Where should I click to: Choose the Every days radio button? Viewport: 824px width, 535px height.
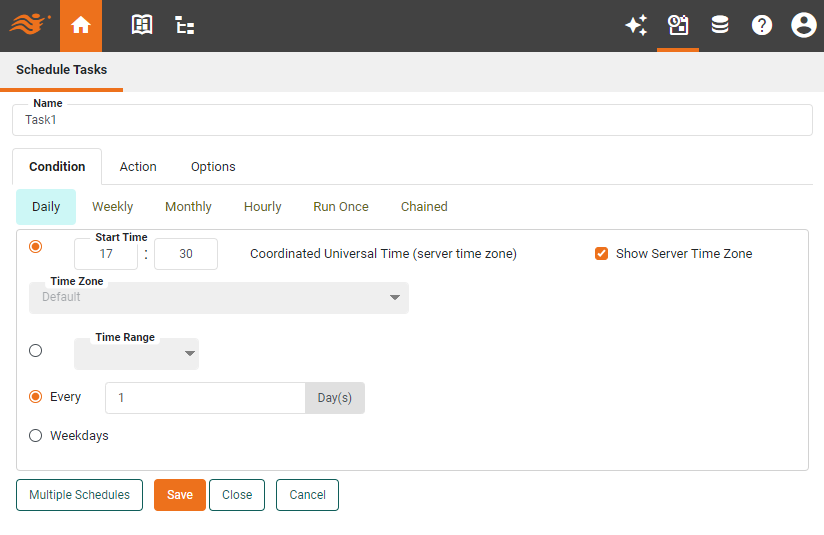coord(36,397)
